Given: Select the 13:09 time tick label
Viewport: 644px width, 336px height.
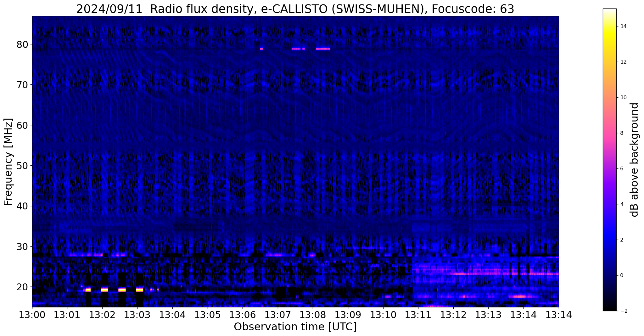Looking at the screenshot, I should 348,315.
